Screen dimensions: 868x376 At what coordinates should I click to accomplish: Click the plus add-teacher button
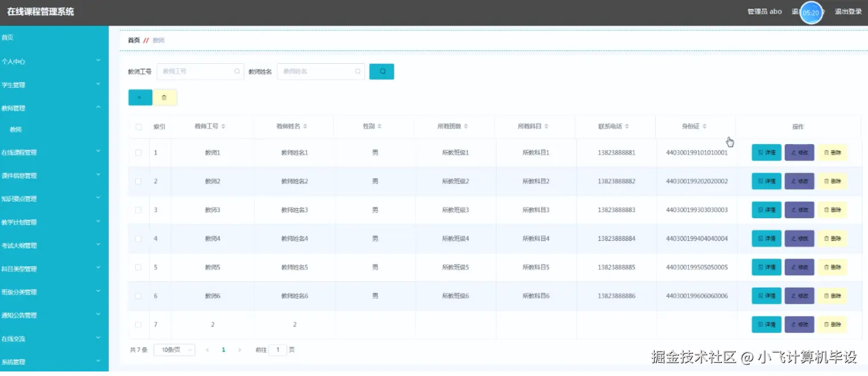140,97
